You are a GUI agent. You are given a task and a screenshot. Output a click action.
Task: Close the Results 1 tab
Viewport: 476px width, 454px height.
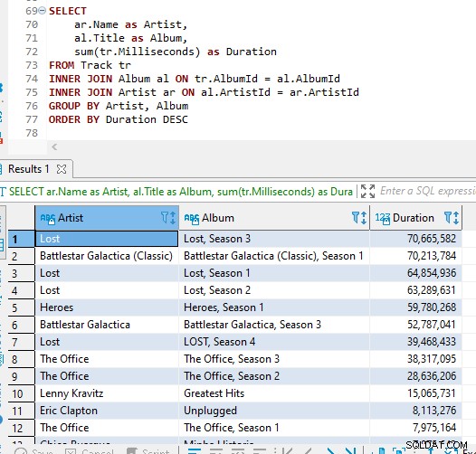tap(62, 169)
